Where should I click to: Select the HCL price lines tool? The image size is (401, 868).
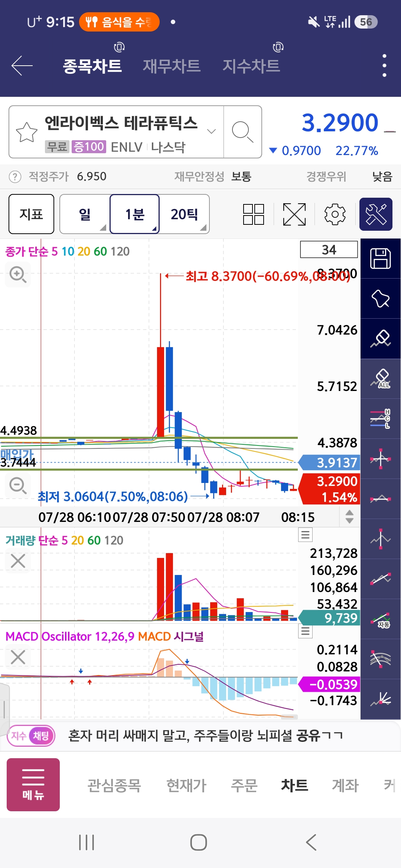point(381,419)
